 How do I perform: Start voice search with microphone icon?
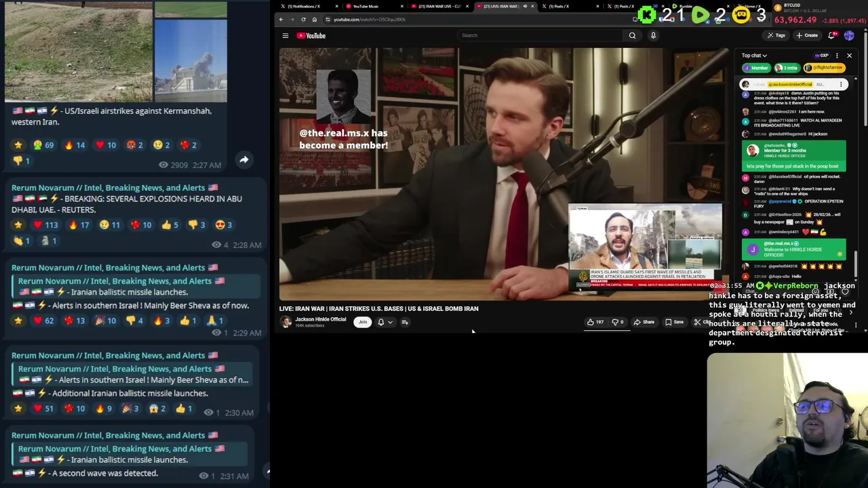tap(653, 35)
